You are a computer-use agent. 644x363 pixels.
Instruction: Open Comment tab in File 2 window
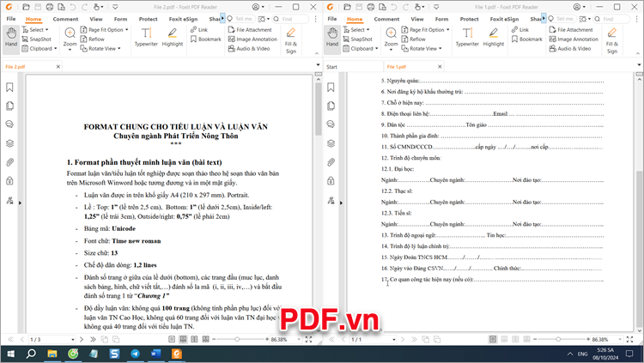point(65,19)
